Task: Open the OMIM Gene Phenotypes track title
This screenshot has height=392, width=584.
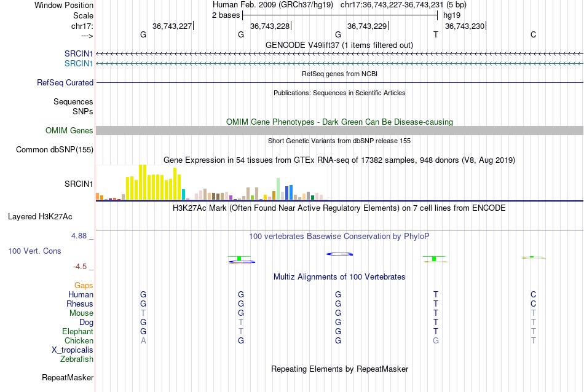Action: point(339,122)
